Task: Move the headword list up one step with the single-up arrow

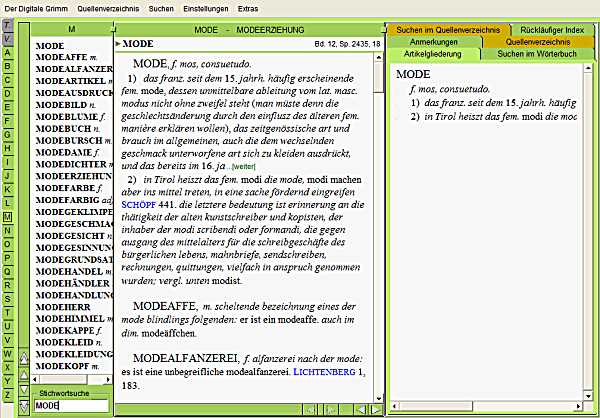Action: (24, 374)
